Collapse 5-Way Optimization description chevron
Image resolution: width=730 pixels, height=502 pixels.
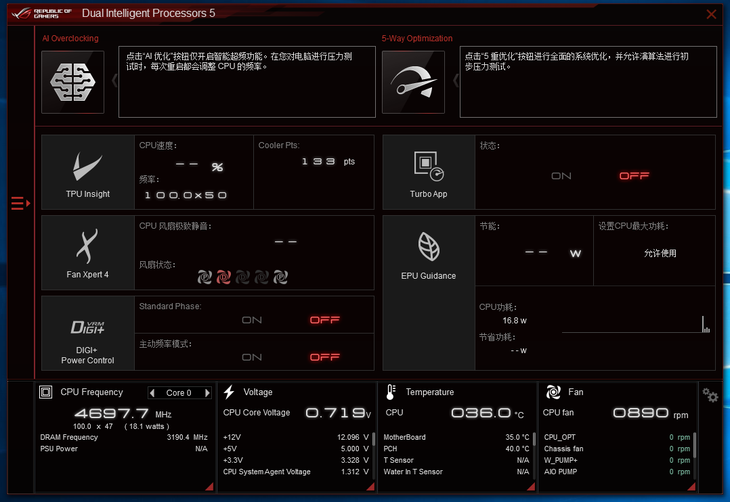tap(456, 81)
